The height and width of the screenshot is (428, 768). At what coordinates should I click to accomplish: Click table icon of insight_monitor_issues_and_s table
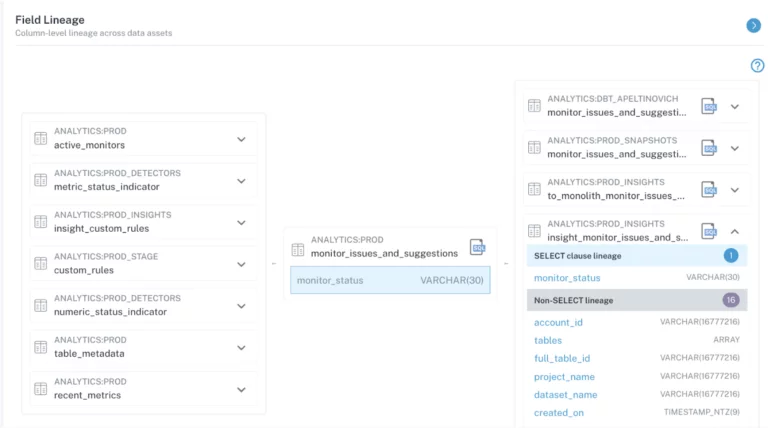coord(534,230)
